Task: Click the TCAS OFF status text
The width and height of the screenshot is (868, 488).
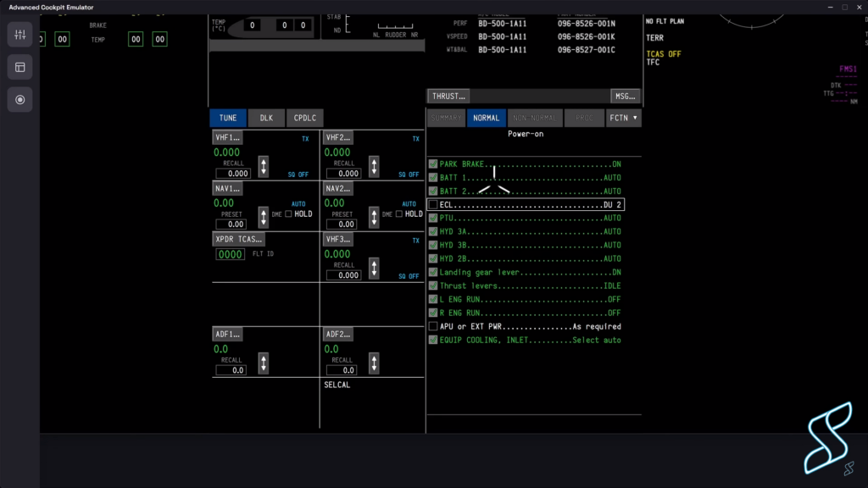Action: coord(664,53)
